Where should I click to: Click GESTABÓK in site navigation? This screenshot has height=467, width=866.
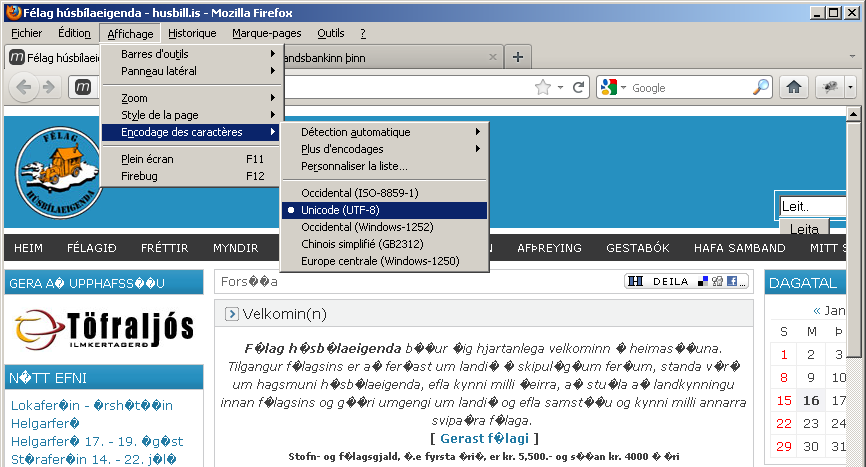(x=638, y=248)
